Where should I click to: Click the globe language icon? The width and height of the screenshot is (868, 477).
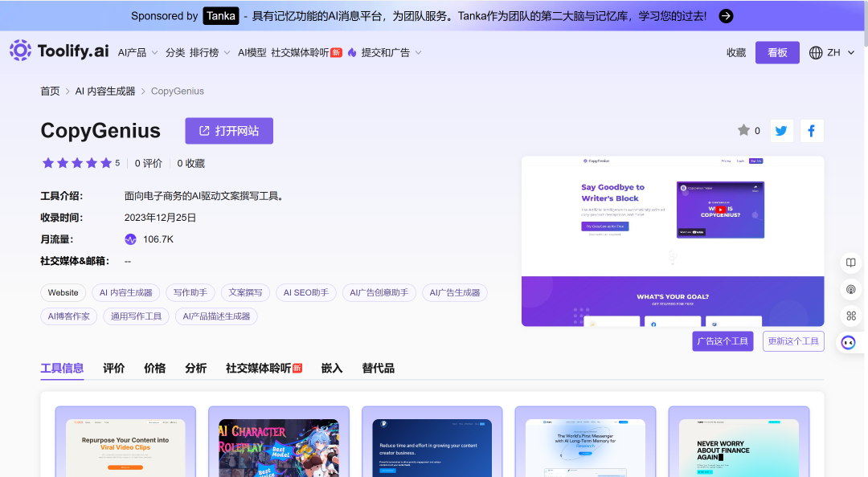pyautogui.click(x=816, y=52)
